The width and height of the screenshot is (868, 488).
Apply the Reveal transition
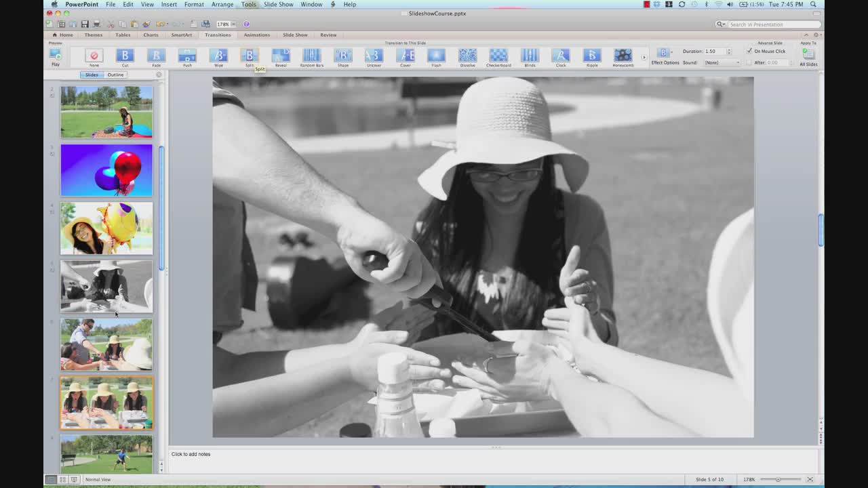281,58
